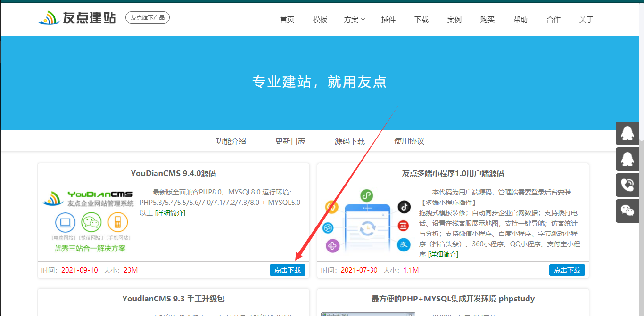Image resolution: width=644 pixels, height=316 pixels.
Task: Open the 下载 nav item
Action: (421, 19)
